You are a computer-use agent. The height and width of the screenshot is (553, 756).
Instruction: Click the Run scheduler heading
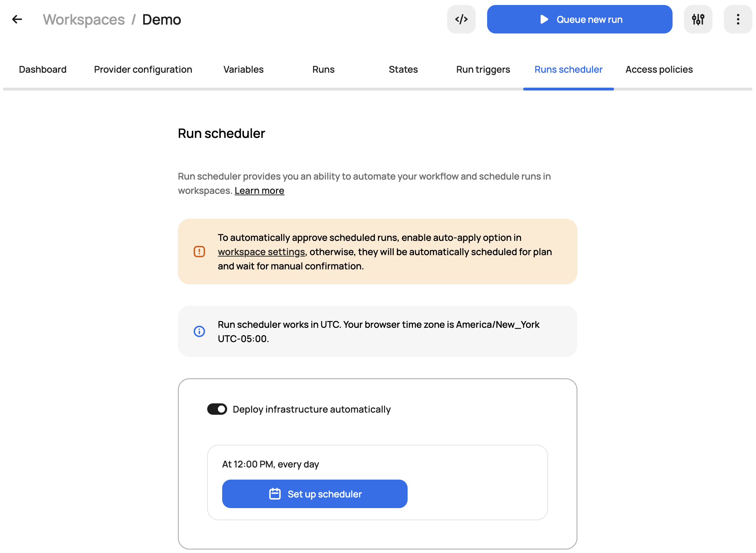221,133
